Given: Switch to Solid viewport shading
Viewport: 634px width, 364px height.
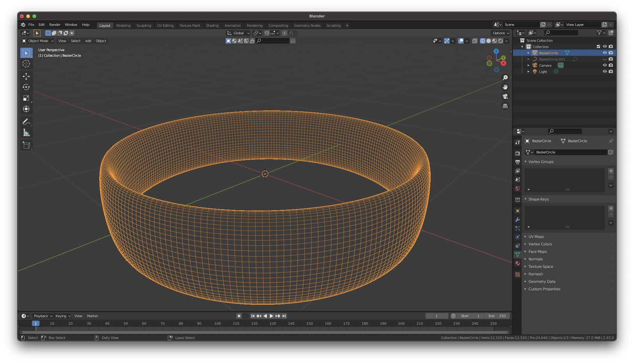Looking at the screenshot, I should click(x=489, y=41).
